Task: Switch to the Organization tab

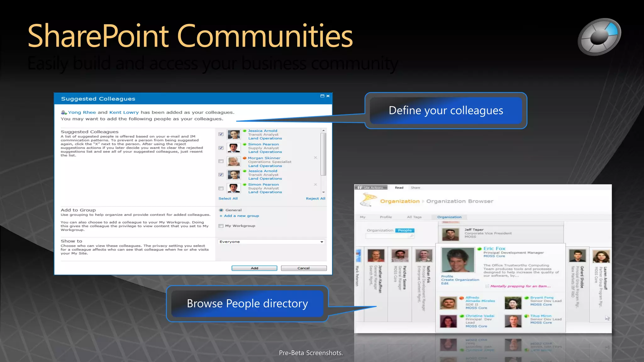Action: pos(449,217)
